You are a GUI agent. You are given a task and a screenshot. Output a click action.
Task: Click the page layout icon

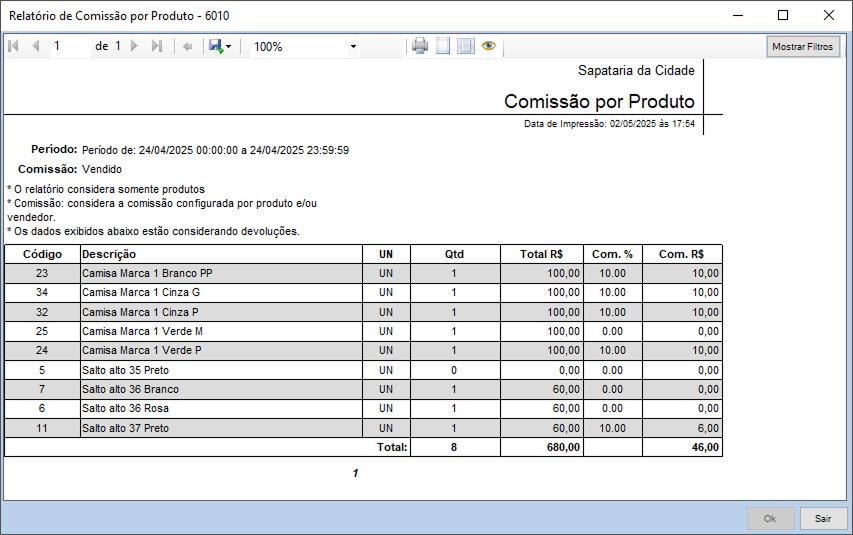pyautogui.click(x=443, y=46)
